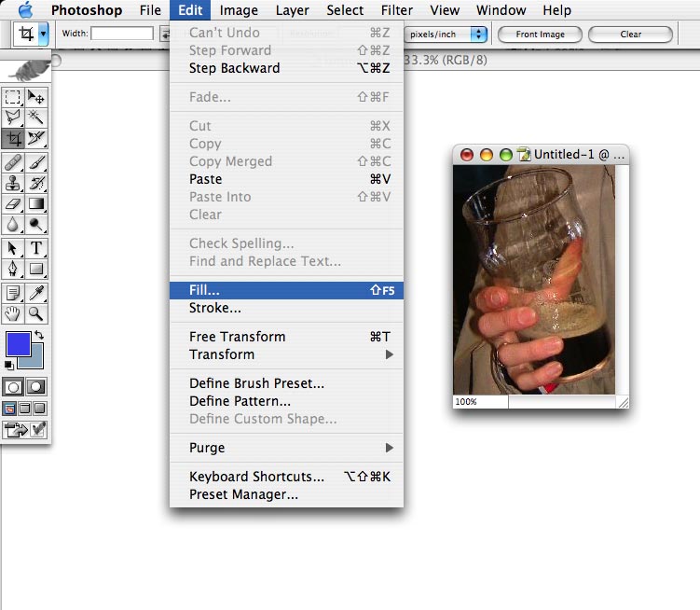This screenshot has width=700, height=610.
Task: Open the Help menu
Action: pos(556,10)
